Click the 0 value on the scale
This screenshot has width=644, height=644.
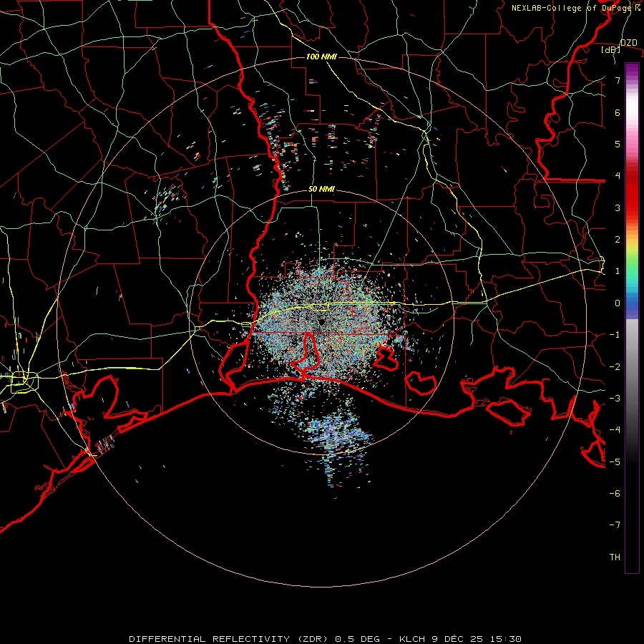(x=618, y=303)
